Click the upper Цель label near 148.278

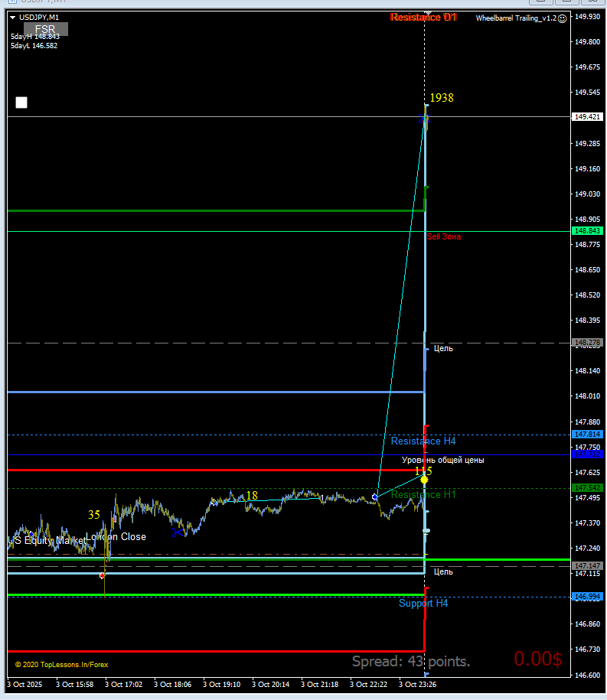pyautogui.click(x=443, y=348)
